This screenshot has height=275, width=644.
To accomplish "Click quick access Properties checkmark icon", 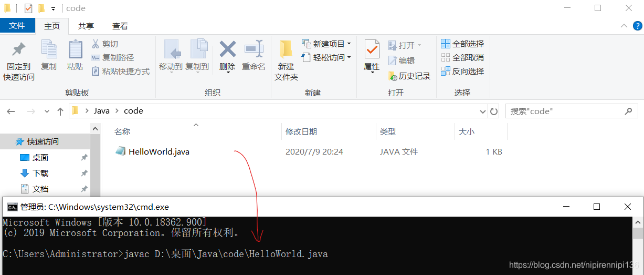I will pos(28,8).
